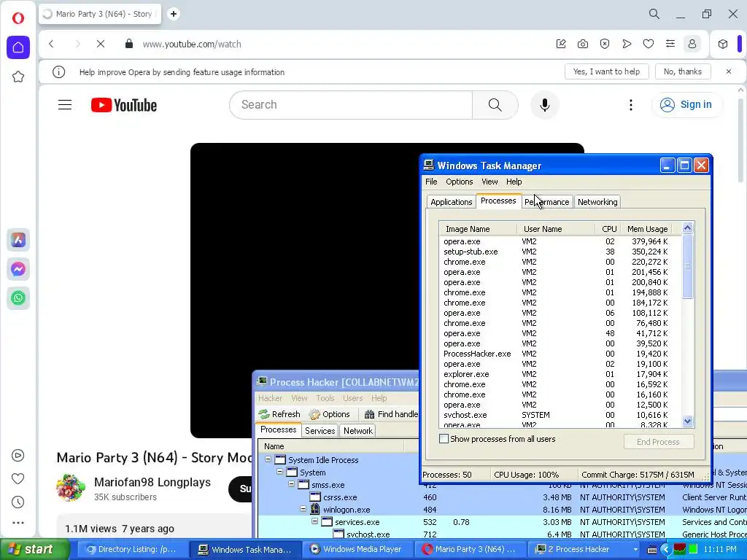
Task: Select setup-stub.exe process row
Action: point(560,252)
